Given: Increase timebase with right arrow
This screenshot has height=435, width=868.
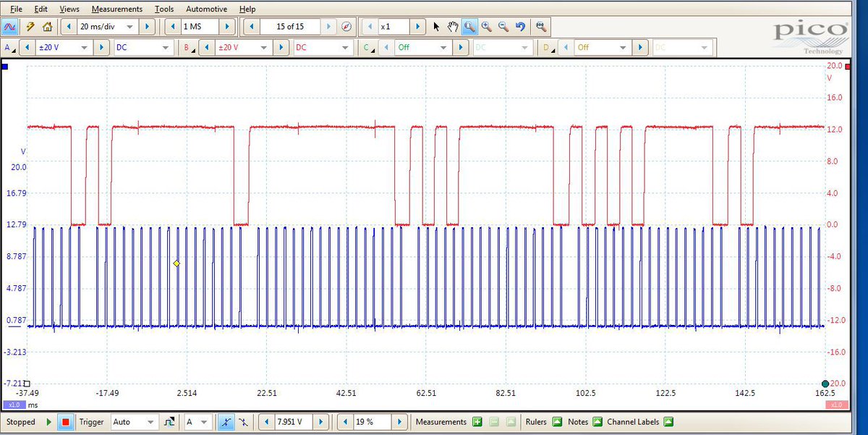Looking at the screenshot, I should point(148,27).
